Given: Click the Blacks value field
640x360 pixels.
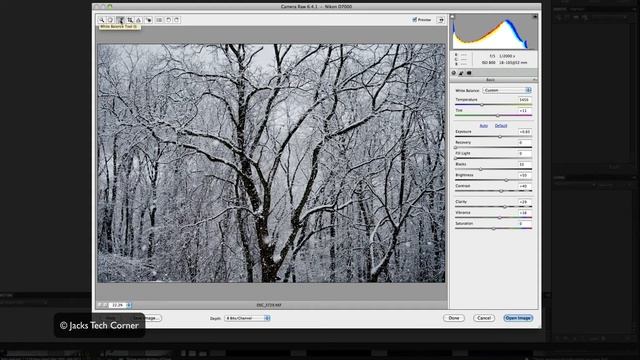Looking at the screenshot, I should point(524,164).
